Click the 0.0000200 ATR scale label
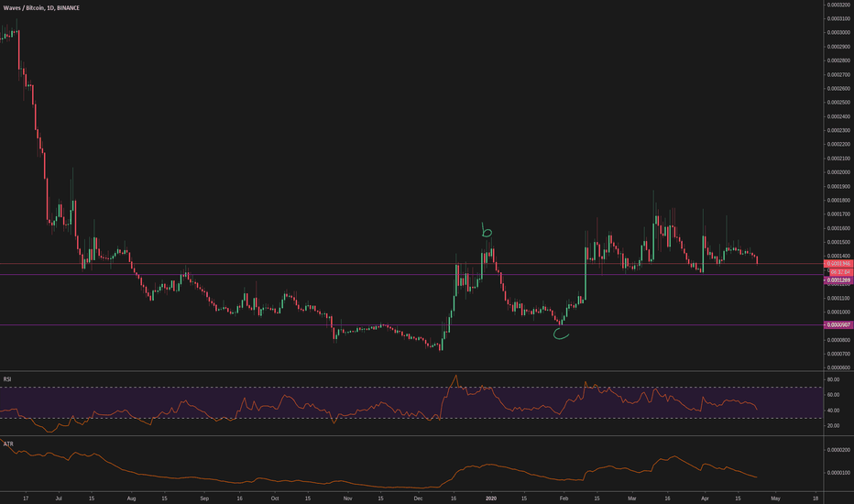 (838, 450)
